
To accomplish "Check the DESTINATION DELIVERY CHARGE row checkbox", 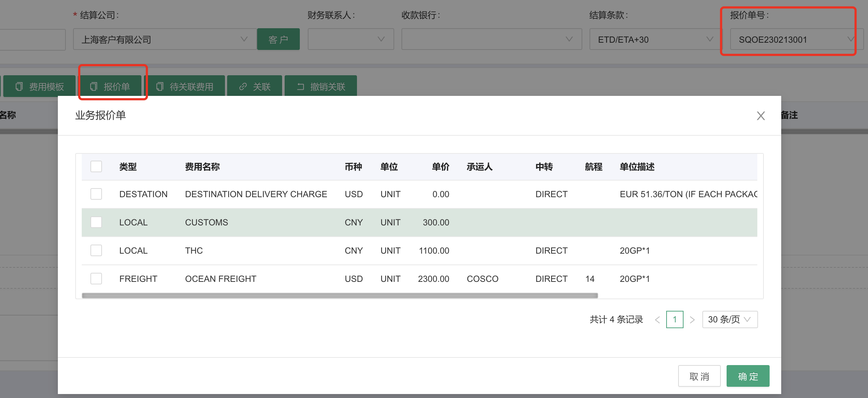I will (x=96, y=194).
